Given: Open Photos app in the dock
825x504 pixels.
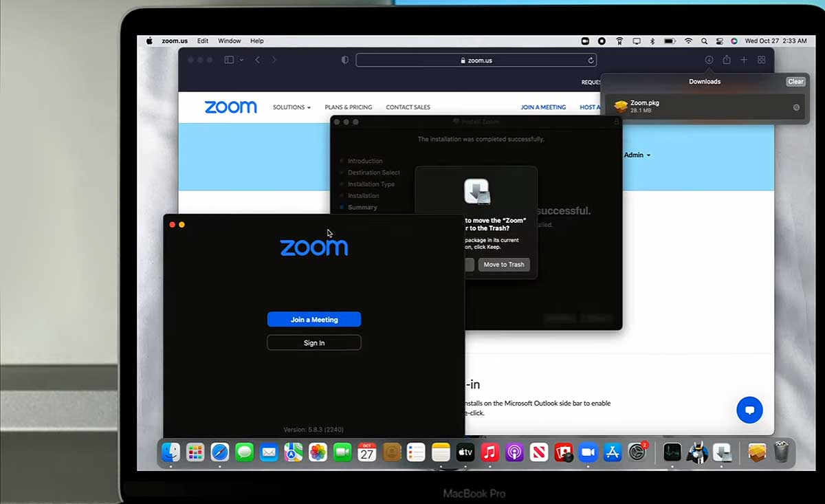Looking at the screenshot, I should tap(318, 452).
